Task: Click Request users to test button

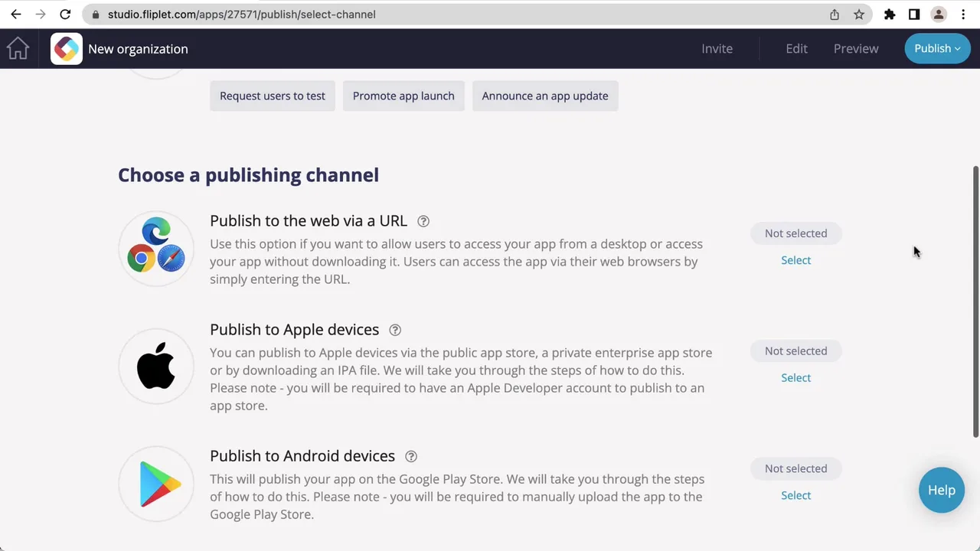Action: click(x=273, y=96)
